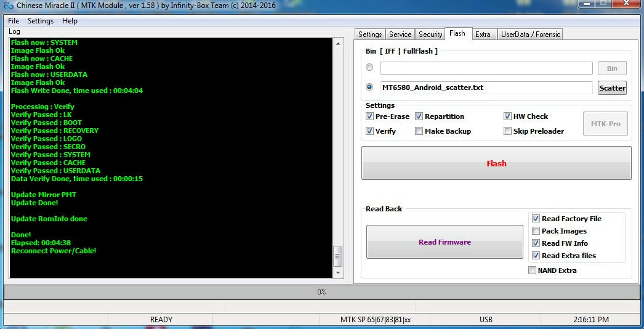Click the MT6580_Android_scatter.txt path field
This screenshot has height=329, width=644.
point(486,87)
